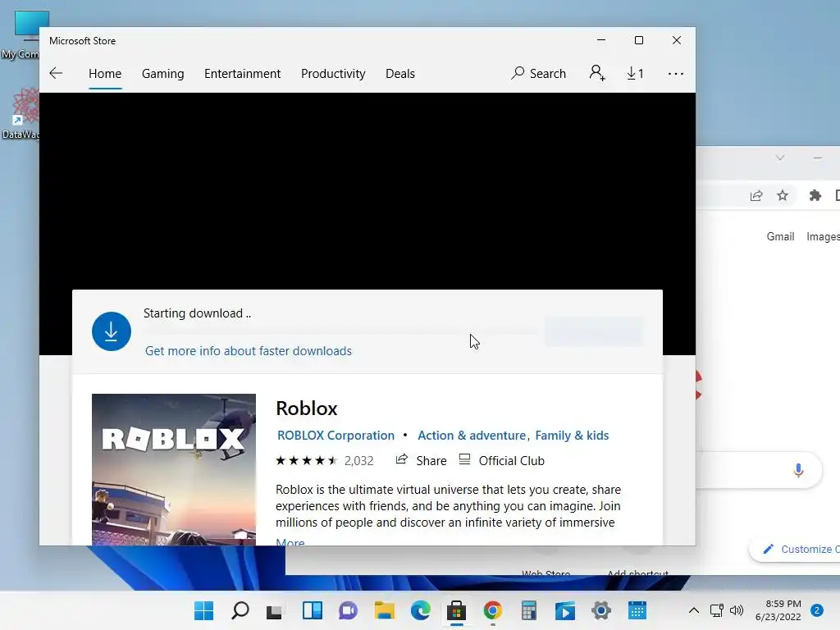840x630 pixels.
Task: Open the Entertainment tab
Action: coord(242,73)
